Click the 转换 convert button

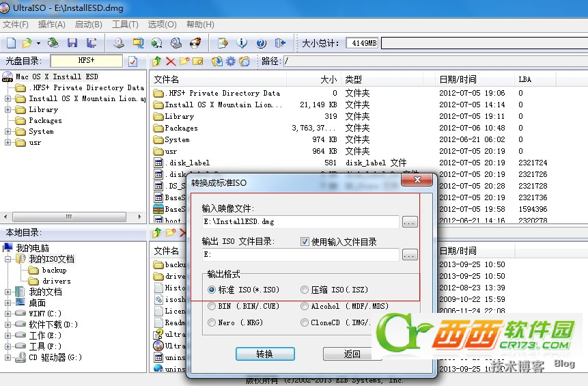(x=265, y=354)
